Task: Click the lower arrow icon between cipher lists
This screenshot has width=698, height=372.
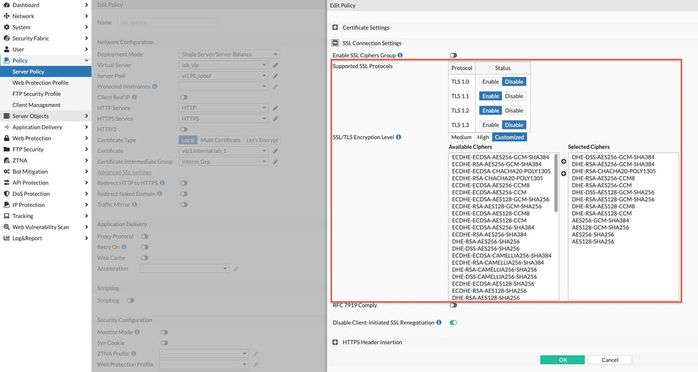Action: coord(564,174)
